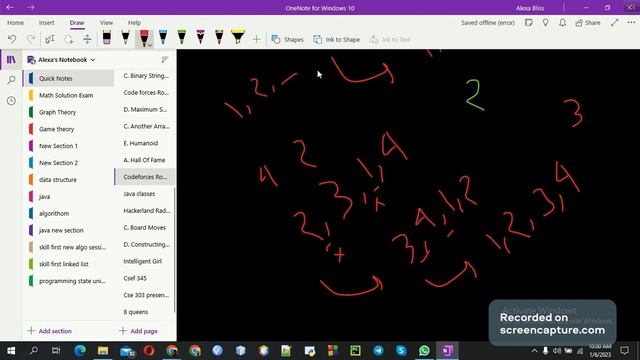Go back with the title bar arrow
This screenshot has height=360, width=640.
click(x=10, y=7)
